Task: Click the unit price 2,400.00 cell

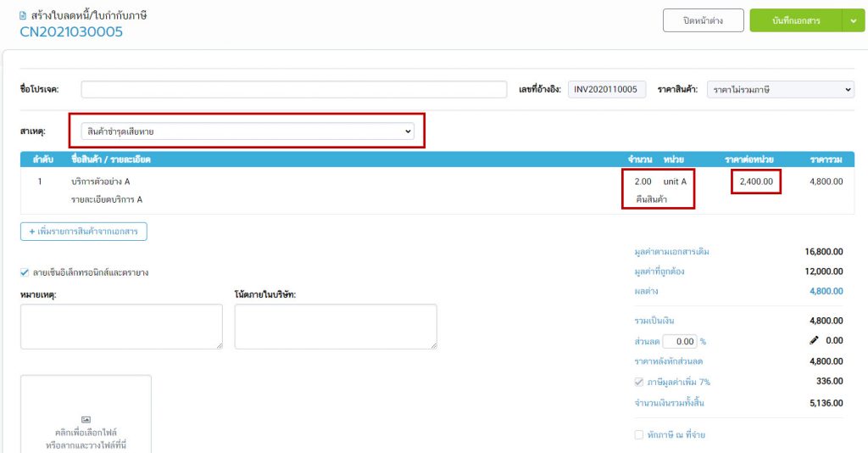Action: coord(754,182)
